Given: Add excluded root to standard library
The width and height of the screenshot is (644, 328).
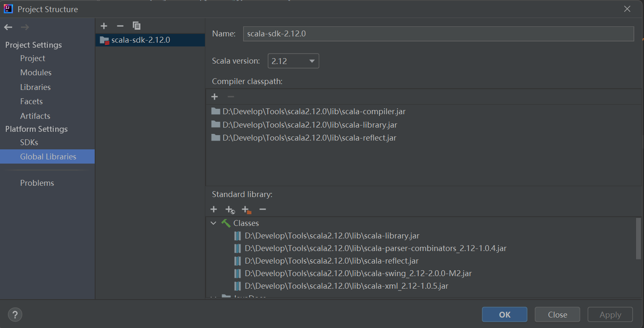Looking at the screenshot, I should (246, 210).
